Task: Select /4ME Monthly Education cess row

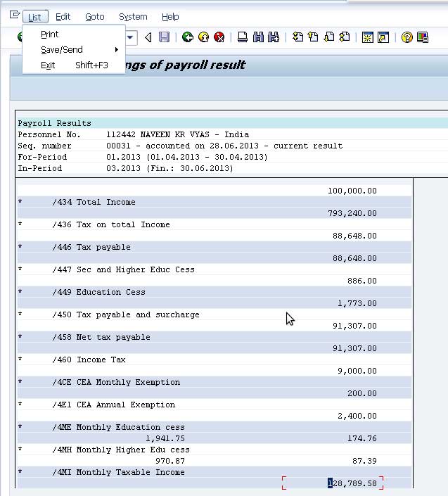Action: [x=215, y=427]
